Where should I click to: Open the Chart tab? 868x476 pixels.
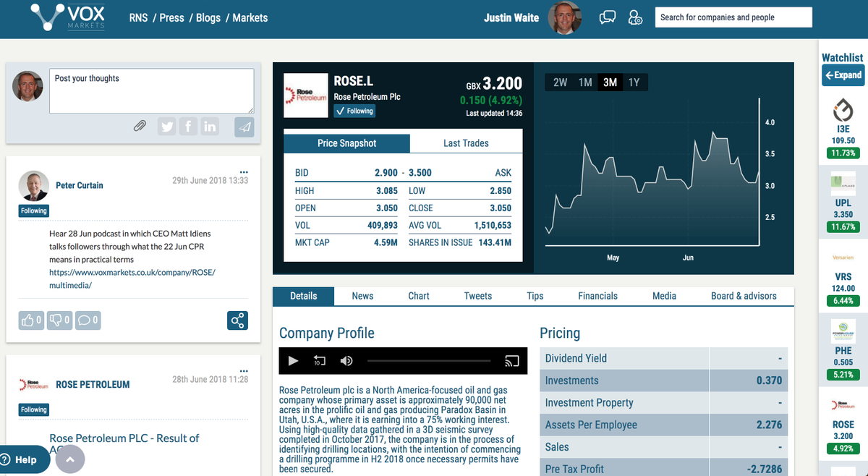(x=419, y=296)
